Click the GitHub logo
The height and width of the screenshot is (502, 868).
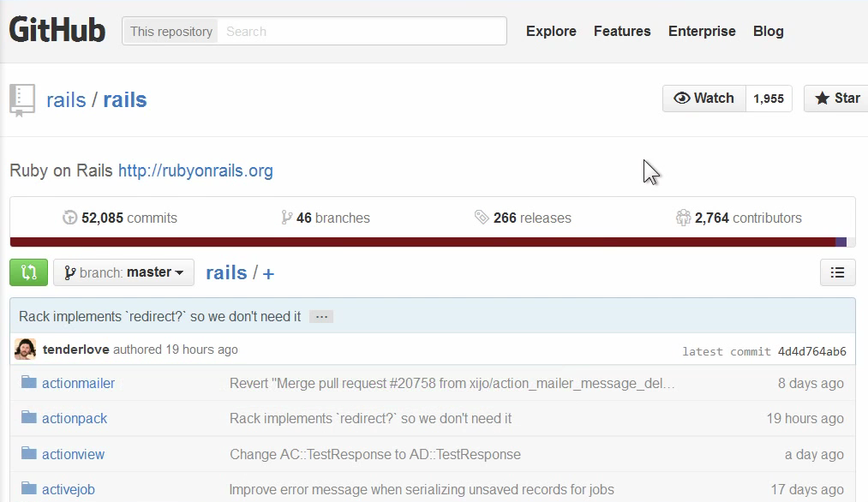click(57, 31)
